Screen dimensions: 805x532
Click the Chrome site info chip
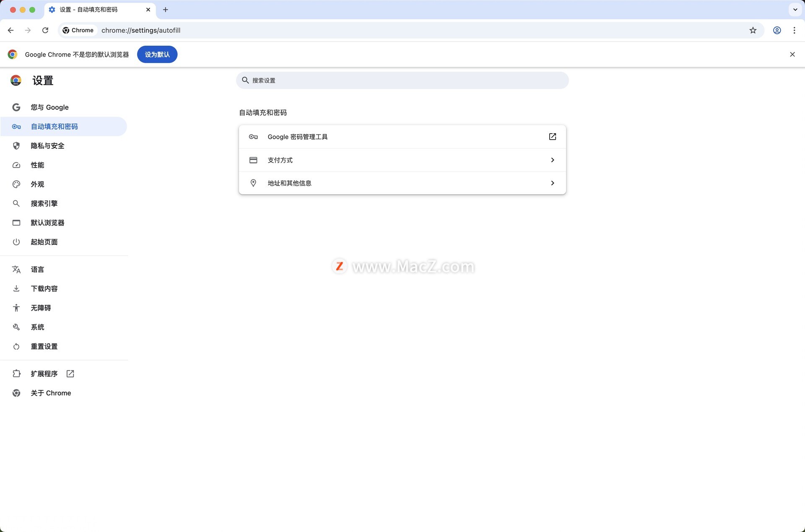click(x=78, y=30)
